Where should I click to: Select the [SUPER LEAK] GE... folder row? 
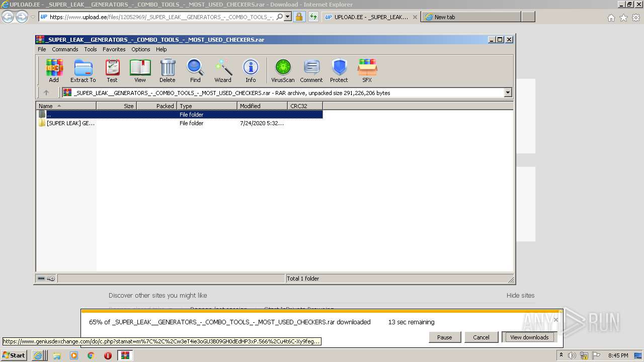180,123
